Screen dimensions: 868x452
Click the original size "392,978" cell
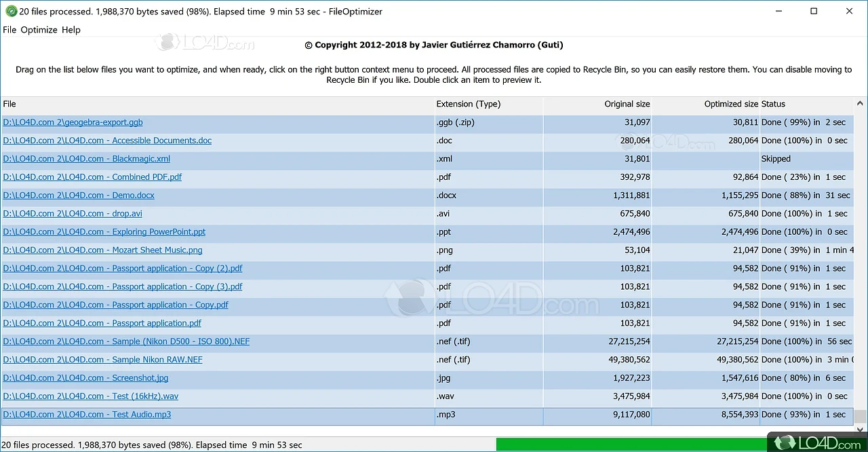click(x=635, y=177)
